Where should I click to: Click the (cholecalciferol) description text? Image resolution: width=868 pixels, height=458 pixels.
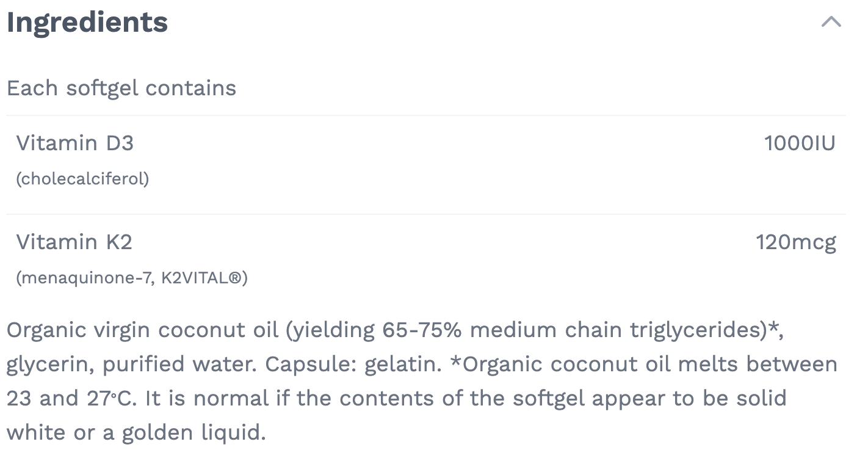pos(82,179)
